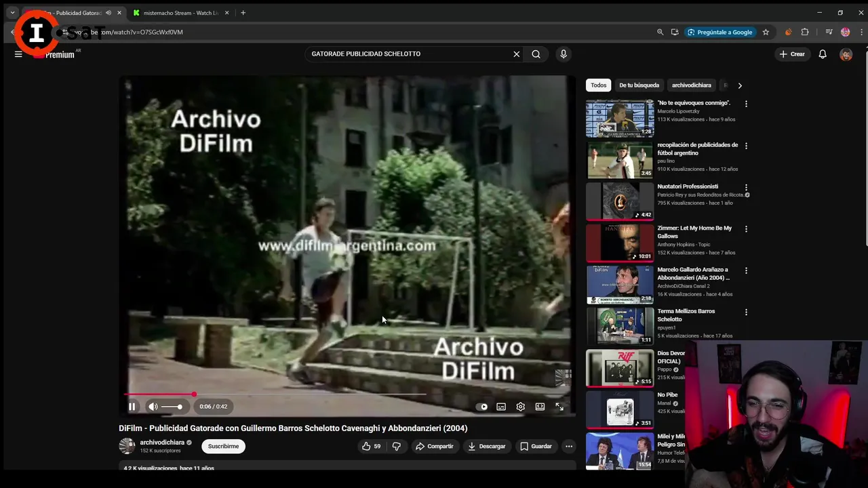Dislike the video with the thumbs down

[397, 446]
